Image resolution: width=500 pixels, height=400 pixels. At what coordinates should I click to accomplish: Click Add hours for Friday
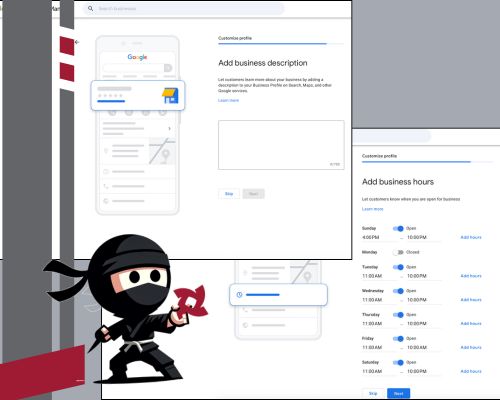(471, 347)
